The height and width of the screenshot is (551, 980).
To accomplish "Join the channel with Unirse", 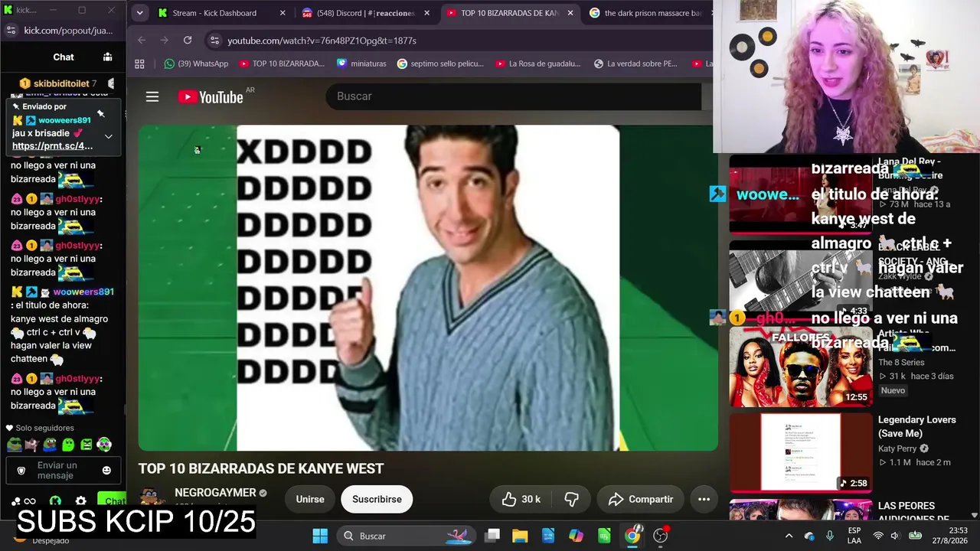I will (x=310, y=499).
